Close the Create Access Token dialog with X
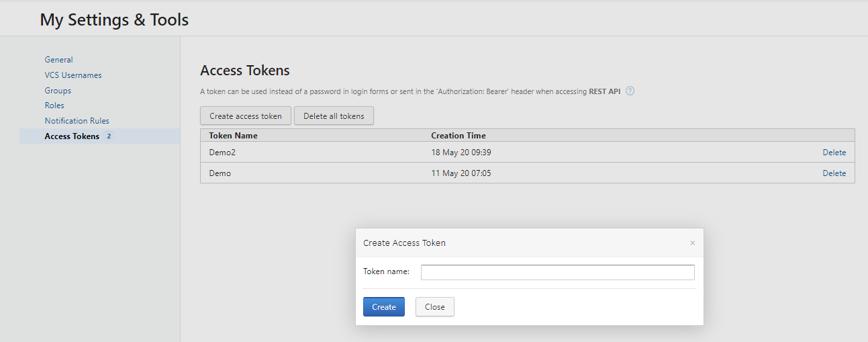 tap(692, 243)
